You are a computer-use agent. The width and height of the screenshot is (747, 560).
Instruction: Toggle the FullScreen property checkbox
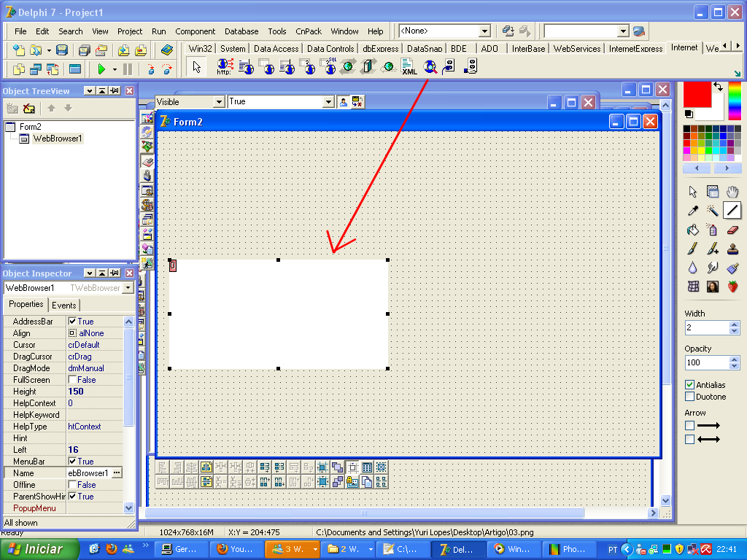point(72,379)
